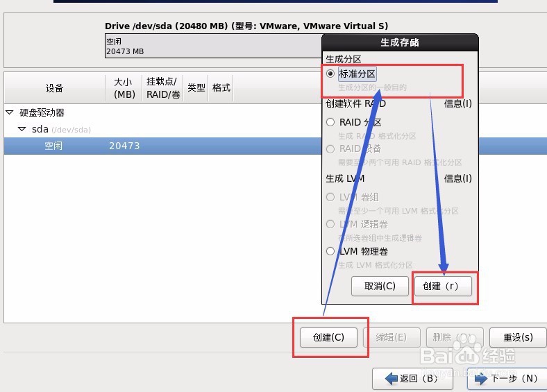The width and height of the screenshot is (547, 392).
Task: Select the disabled RAID 设备 radio option
Action: [x=330, y=149]
